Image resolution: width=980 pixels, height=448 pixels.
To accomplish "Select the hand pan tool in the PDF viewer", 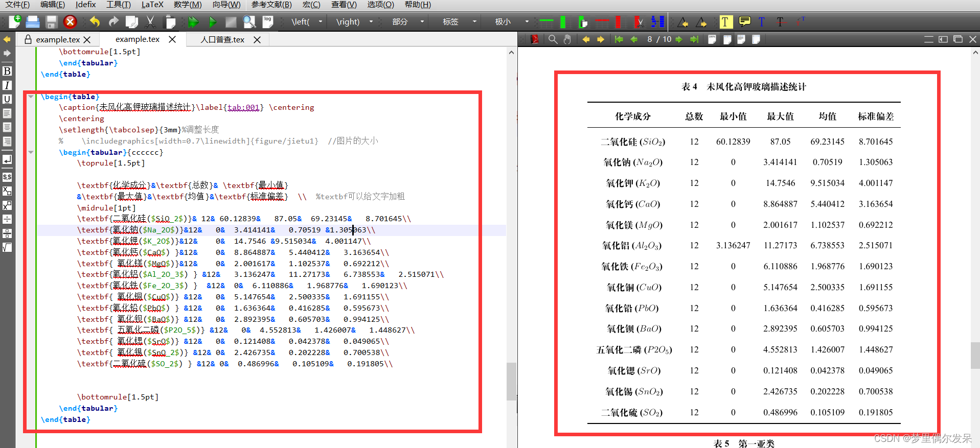I will (567, 39).
